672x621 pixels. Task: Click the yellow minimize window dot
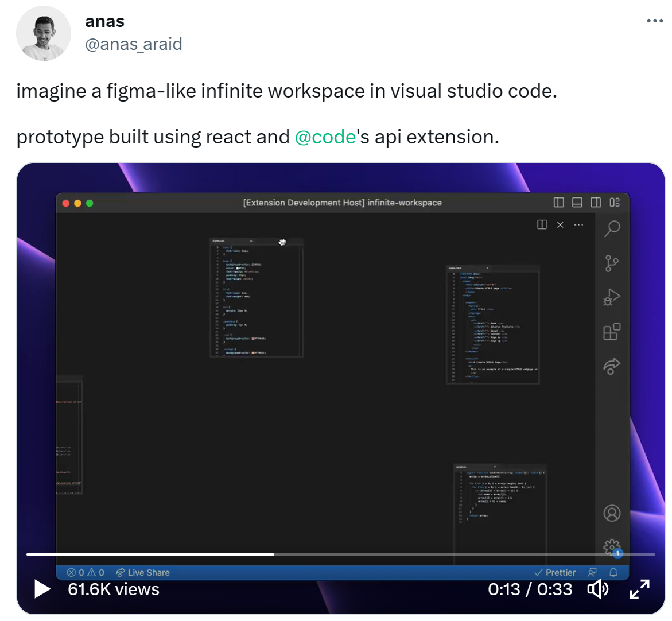(x=77, y=203)
